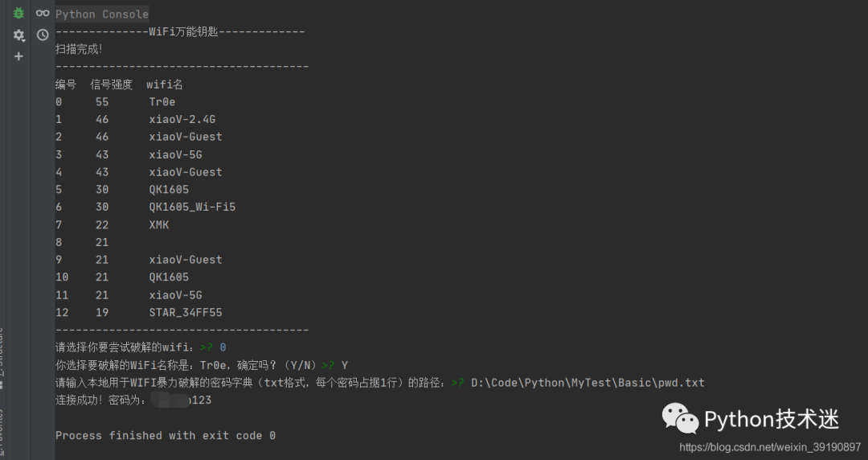Open command history clock icon
Image resolution: width=868 pixels, height=460 pixels.
point(43,35)
